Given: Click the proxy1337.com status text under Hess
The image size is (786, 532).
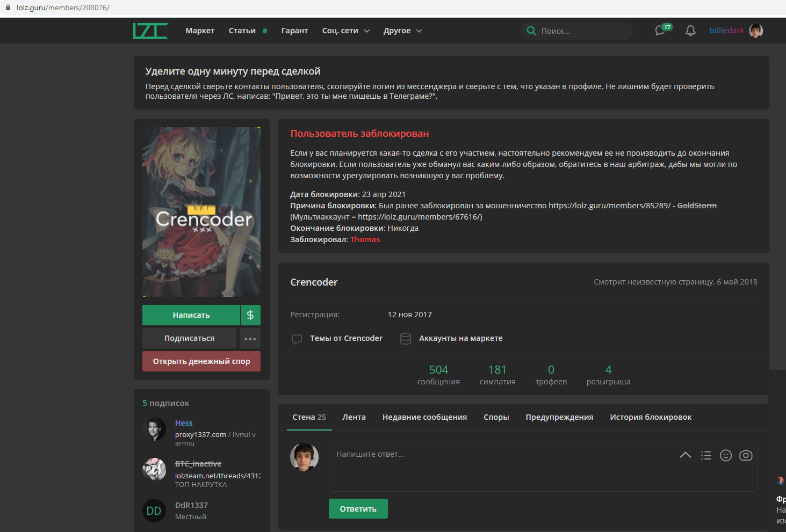Looking at the screenshot, I should pyautogui.click(x=200, y=434).
